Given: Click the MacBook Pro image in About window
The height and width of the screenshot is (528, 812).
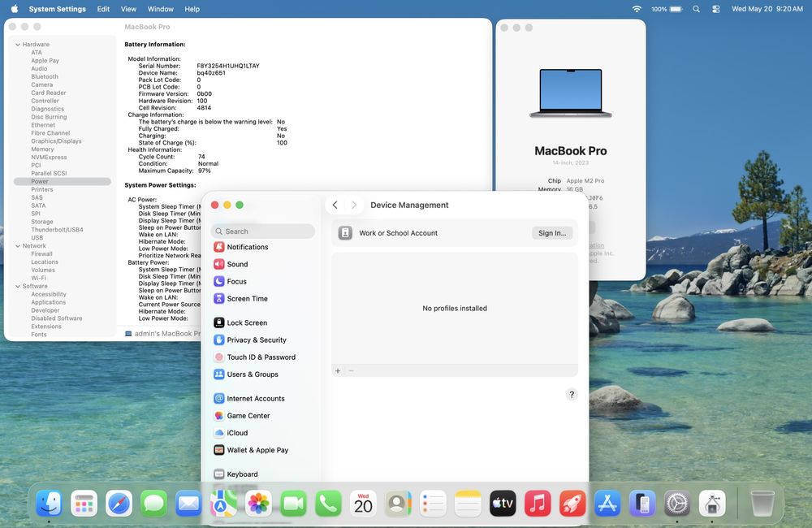Looking at the screenshot, I should tap(571, 93).
